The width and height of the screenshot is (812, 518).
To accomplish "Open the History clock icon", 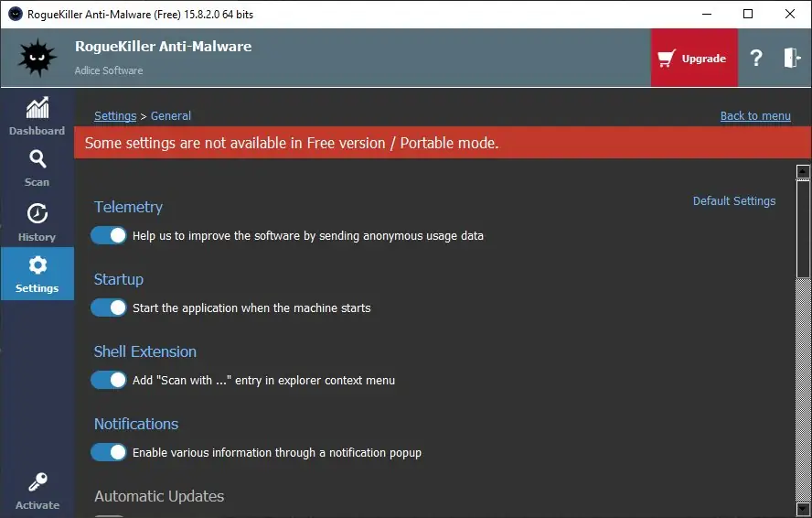I will tap(37, 213).
